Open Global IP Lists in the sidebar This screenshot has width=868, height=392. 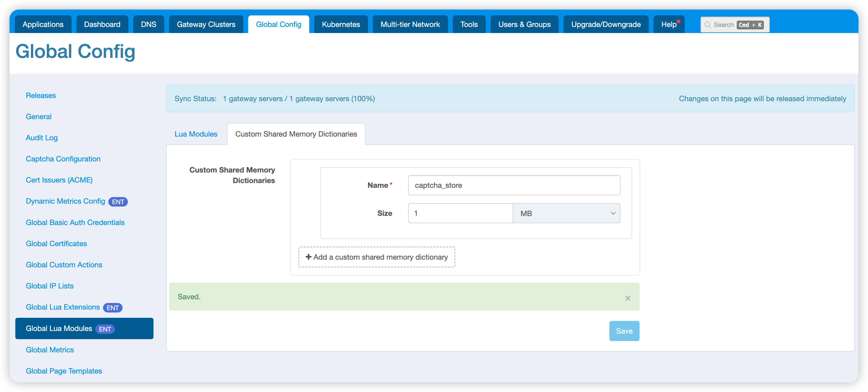click(50, 286)
